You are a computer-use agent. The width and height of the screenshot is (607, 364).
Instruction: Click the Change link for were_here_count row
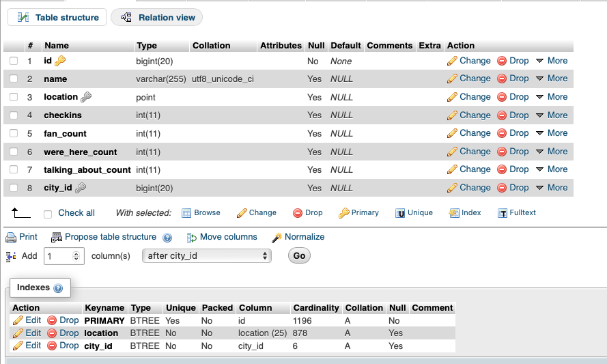(475, 152)
